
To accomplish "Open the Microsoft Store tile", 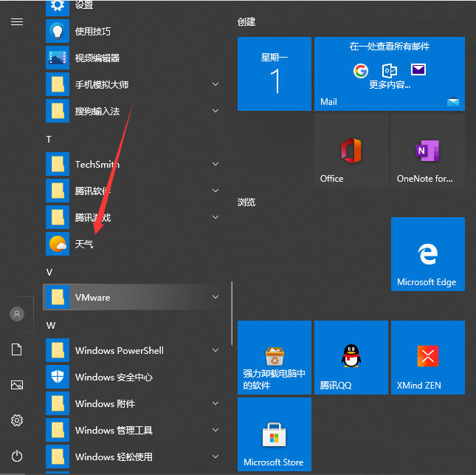I will tap(274, 434).
